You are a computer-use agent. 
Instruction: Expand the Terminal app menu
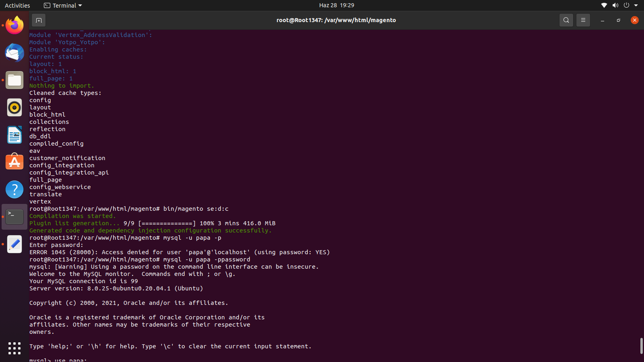click(x=63, y=5)
